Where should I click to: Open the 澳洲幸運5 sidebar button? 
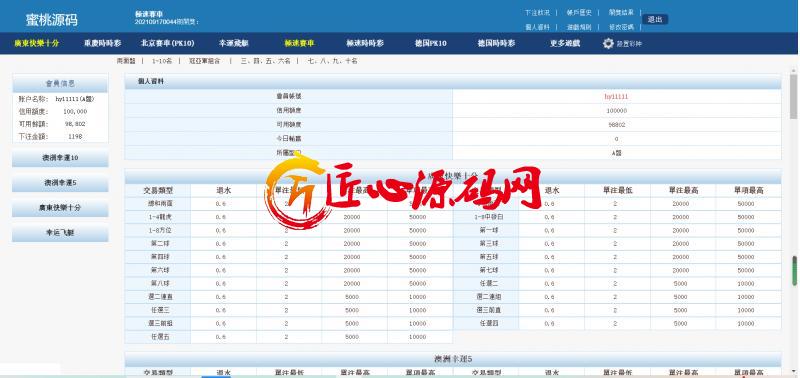(60, 183)
